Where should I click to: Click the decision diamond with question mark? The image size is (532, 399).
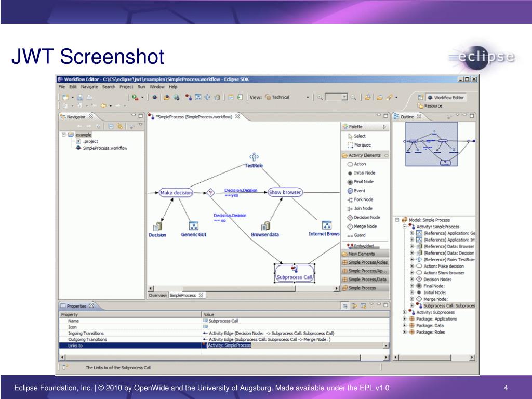coord(210,193)
